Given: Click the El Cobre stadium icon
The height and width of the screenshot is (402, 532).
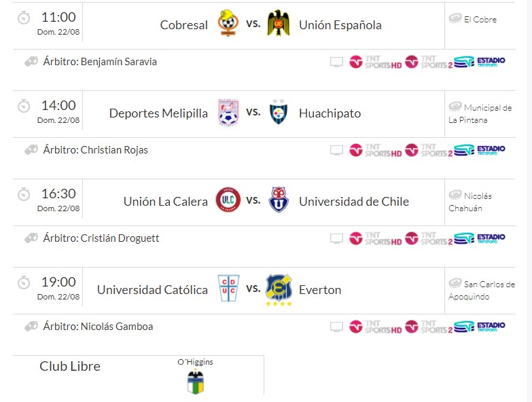Looking at the screenshot, I should [x=455, y=18].
